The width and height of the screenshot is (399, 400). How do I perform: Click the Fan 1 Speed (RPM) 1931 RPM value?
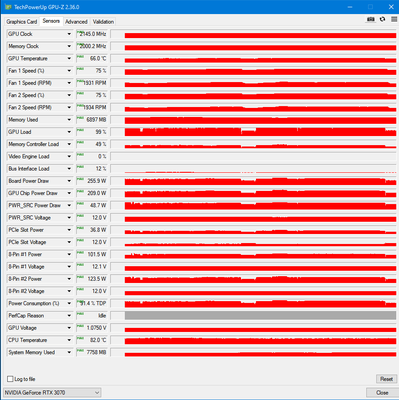click(92, 83)
